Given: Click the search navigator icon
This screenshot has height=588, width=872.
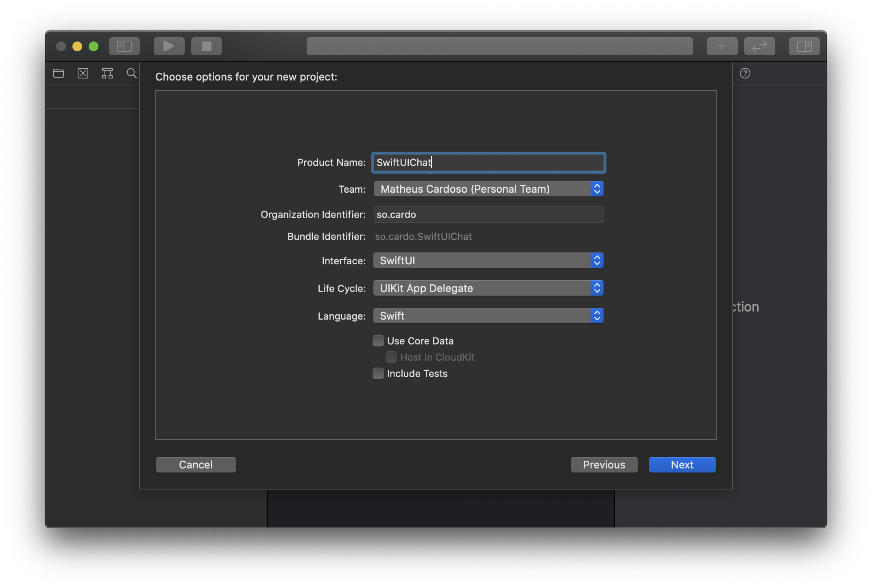Looking at the screenshot, I should tap(131, 73).
